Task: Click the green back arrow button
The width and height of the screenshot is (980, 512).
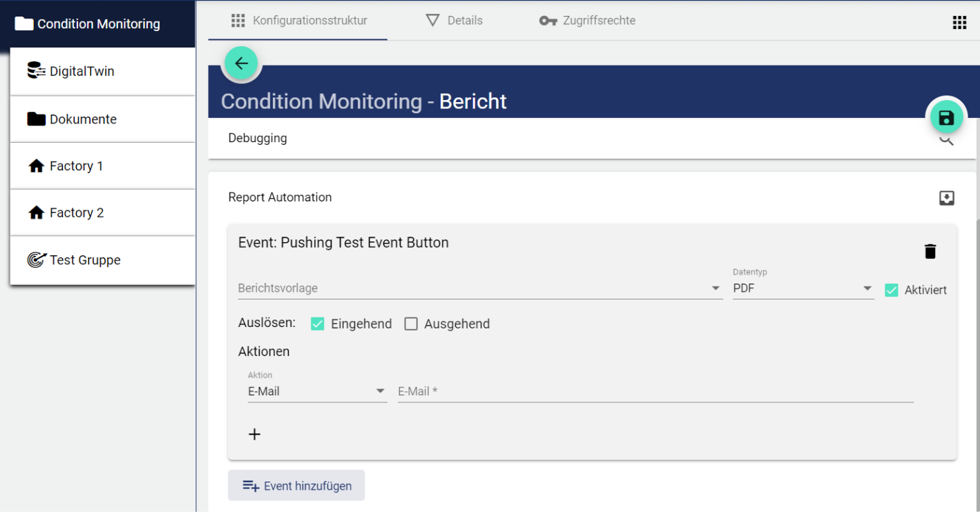Action: [x=241, y=63]
